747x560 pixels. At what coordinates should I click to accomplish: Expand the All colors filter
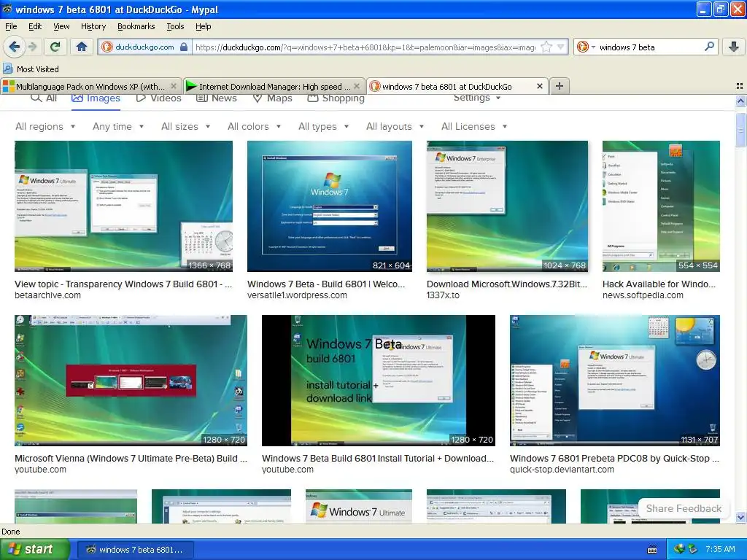tap(255, 126)
